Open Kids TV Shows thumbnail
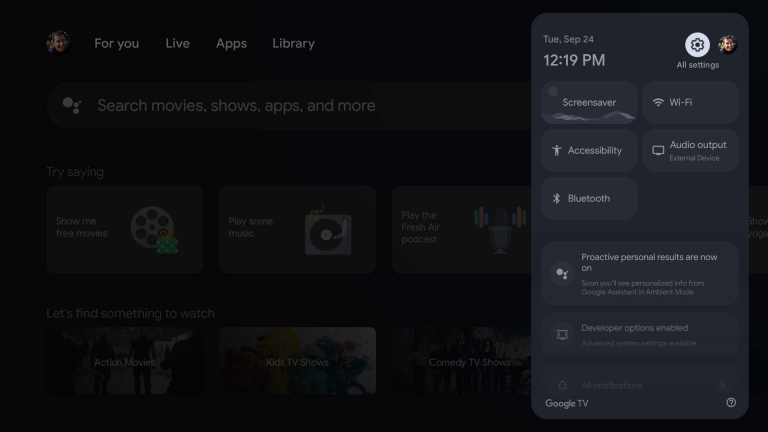Screen dimensions: 768x432 click(x=298, y=361)
